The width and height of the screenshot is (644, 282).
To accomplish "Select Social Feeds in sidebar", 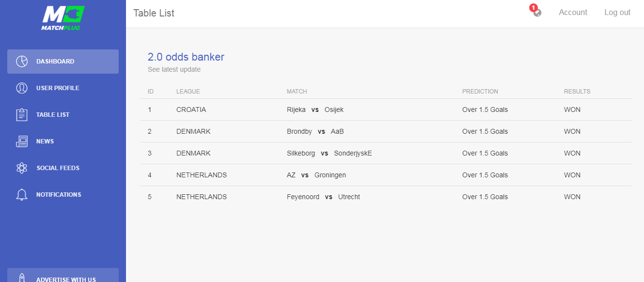I will (58, 168).
